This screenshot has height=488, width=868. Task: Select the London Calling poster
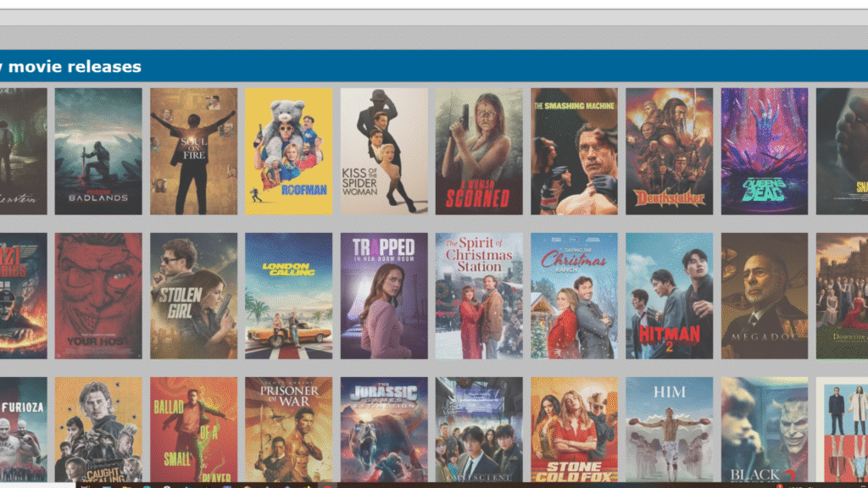point(288,296)
